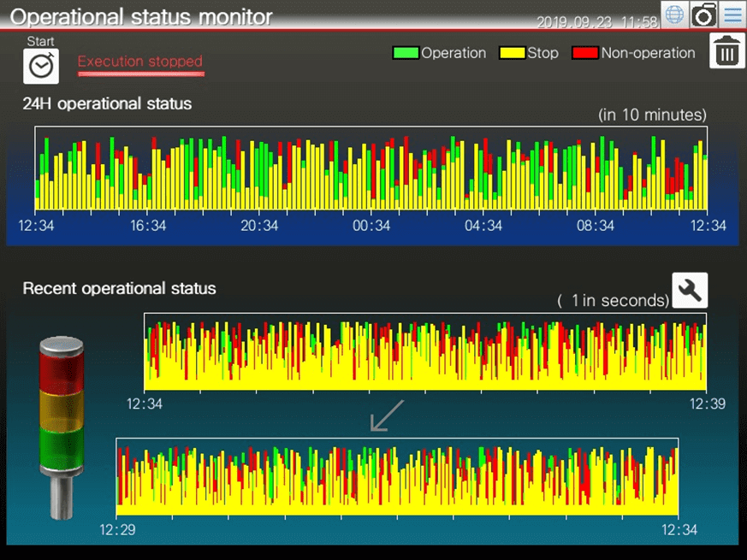
Task: Select the red Non-operation legend swatch
Action: point(586,53)
